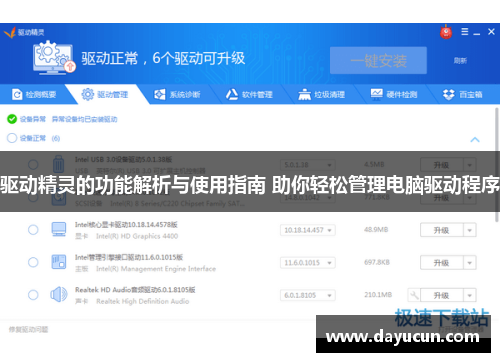Click the file size 48.9MB

point(376,230)
